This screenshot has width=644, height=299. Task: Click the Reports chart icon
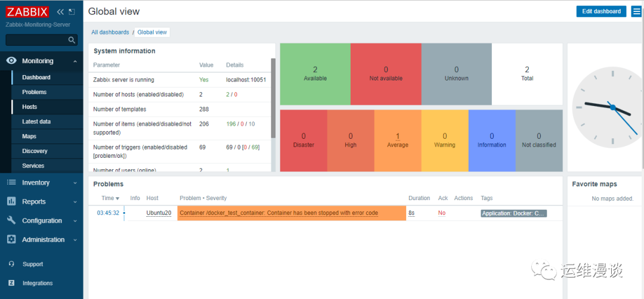click(11, 201)
